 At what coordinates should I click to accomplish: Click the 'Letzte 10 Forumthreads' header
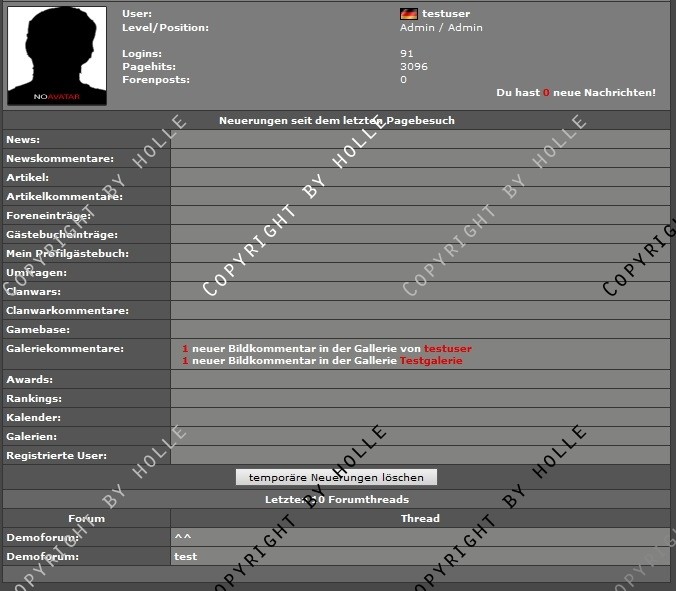337,499
